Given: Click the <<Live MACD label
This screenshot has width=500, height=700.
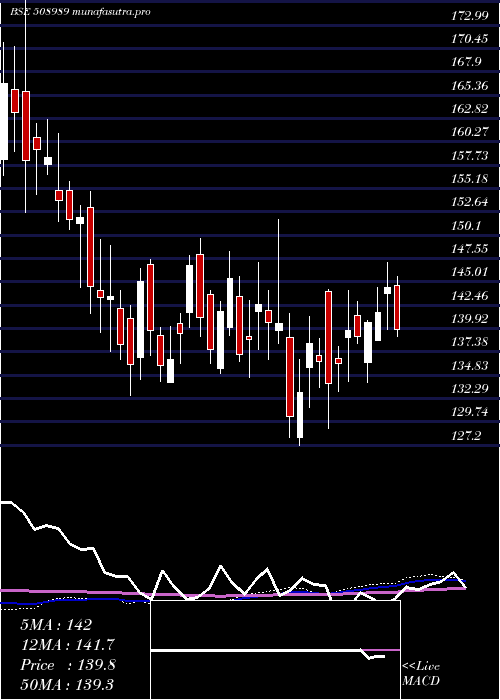Looking at the screenshot, I should click(421, 673).
